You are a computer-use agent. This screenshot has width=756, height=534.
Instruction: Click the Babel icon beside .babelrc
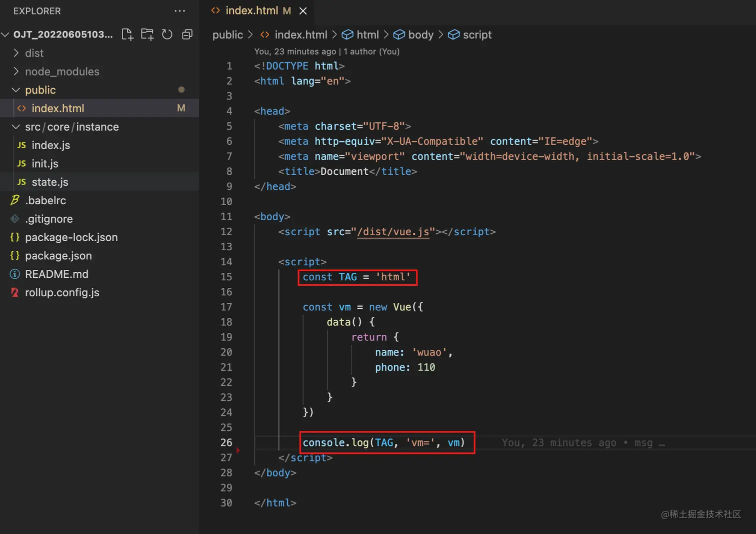(x=15, y=200)
